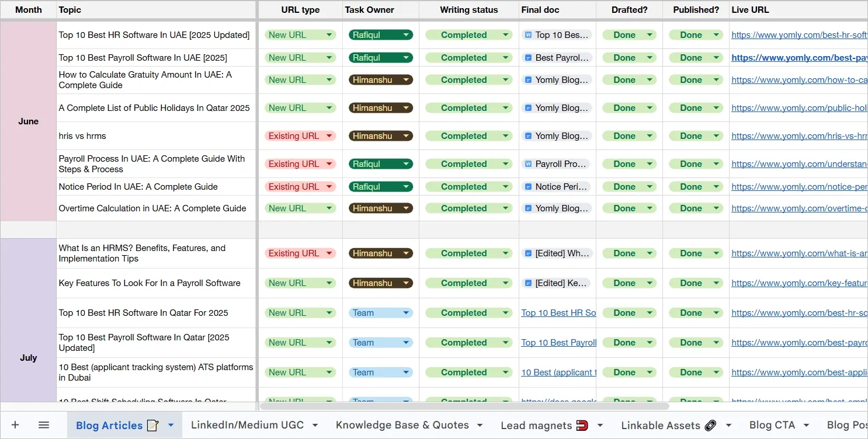
Task: Select cell 'Notice Period In UAE: A Complete Guide'
Action: pyautogui.click(x=157, y=187)
